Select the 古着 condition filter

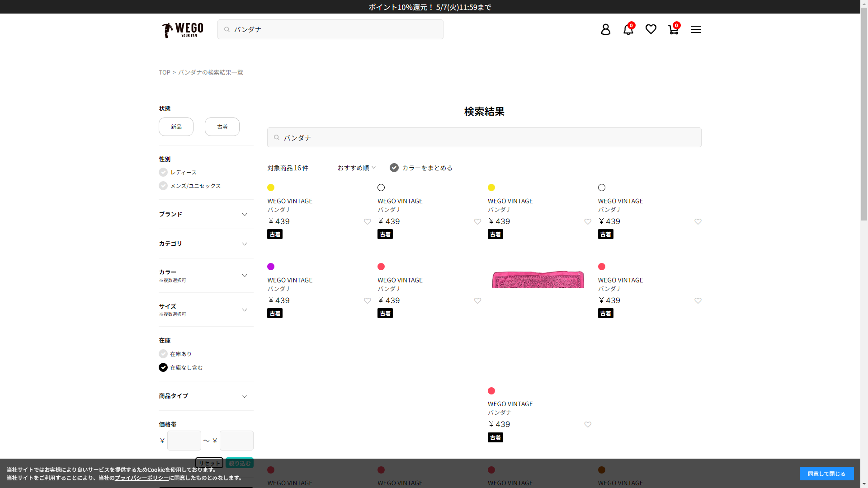pos(222,127)
